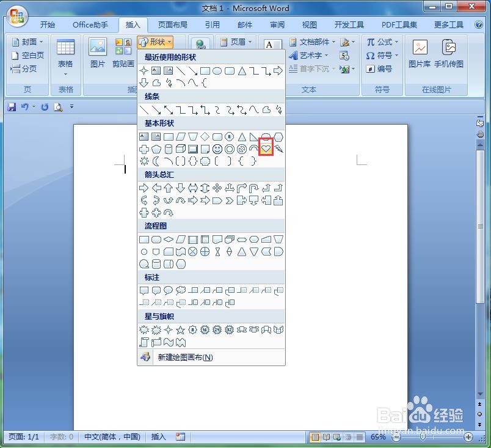Image resolution: width=491 pixels, height=448 pixels.
Task: Toggle Insert/Overtype mode in status bar
Action: point(158,437)
